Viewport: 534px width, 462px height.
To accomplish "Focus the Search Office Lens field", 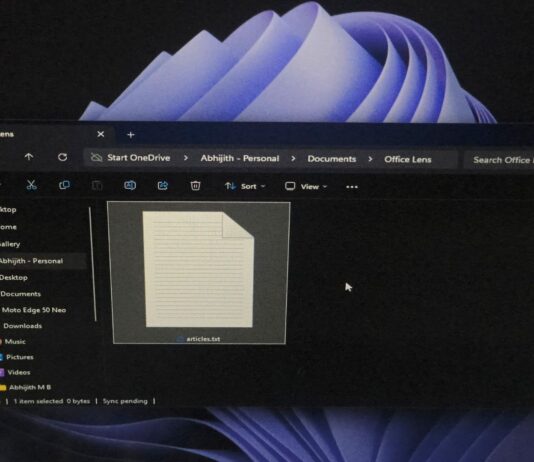I will click(x=499, y=160).
